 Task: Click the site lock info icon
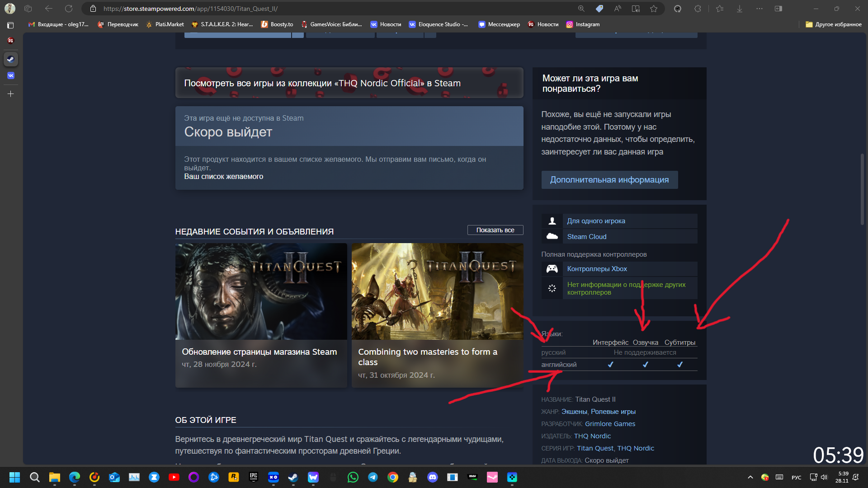coord(93,9)
